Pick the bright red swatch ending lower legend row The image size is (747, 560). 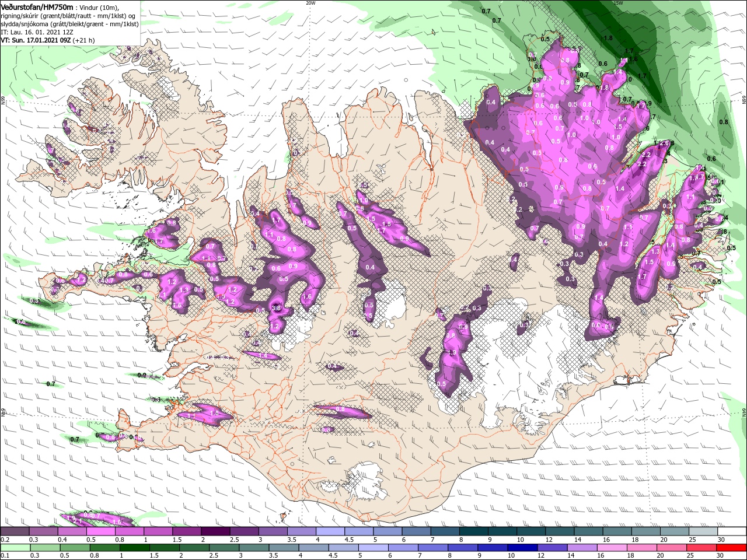pyautogui.click(x=732, y=547)
